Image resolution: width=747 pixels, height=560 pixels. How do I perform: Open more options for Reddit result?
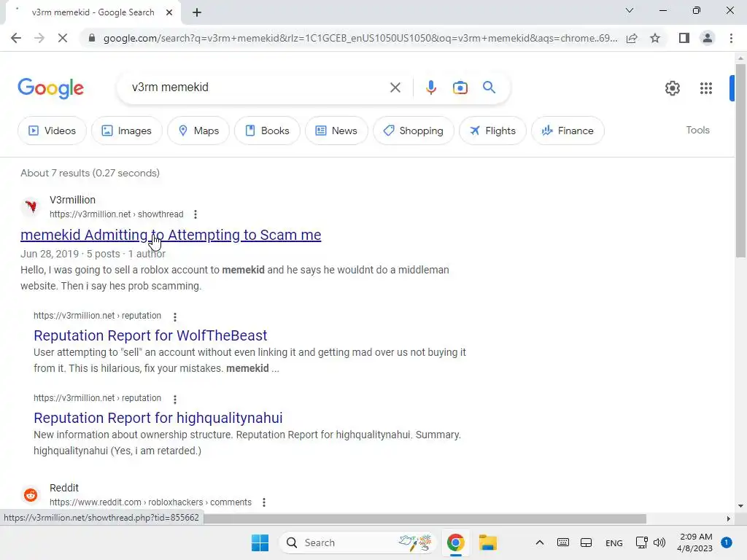[x=264, y=502]
